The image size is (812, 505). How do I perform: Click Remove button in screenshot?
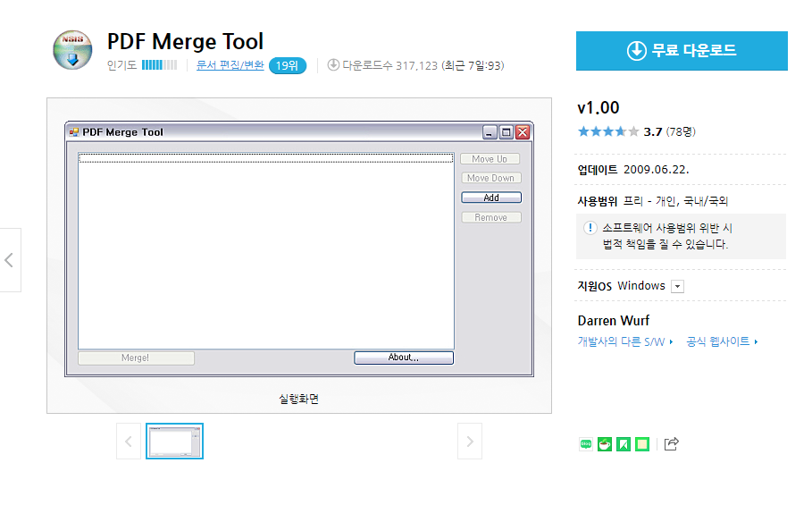[491, 217]
